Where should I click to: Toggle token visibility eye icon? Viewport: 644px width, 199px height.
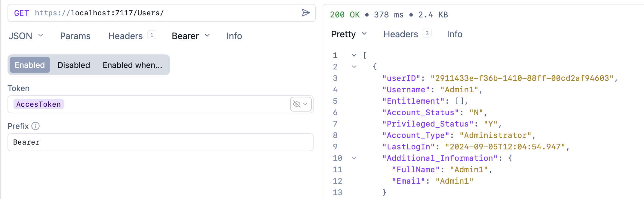pos(297,104)
